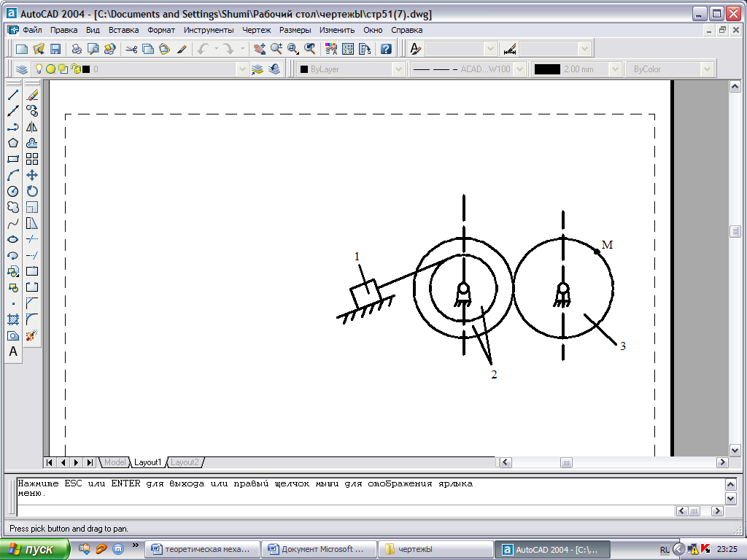The image size is (747, 560).
Task: Select the Explode tool
Action: pyautogui.click(x=32, y=335)
